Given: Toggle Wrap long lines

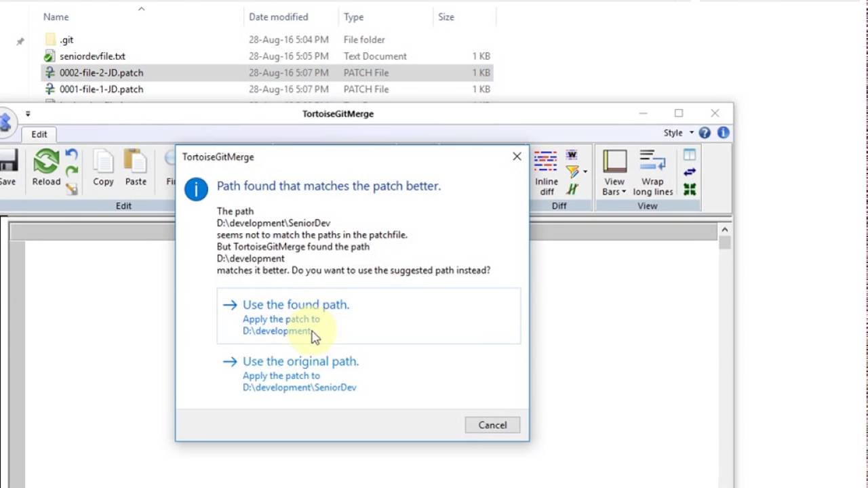Looking at the screenshot, I should click(x=653, y=173).
